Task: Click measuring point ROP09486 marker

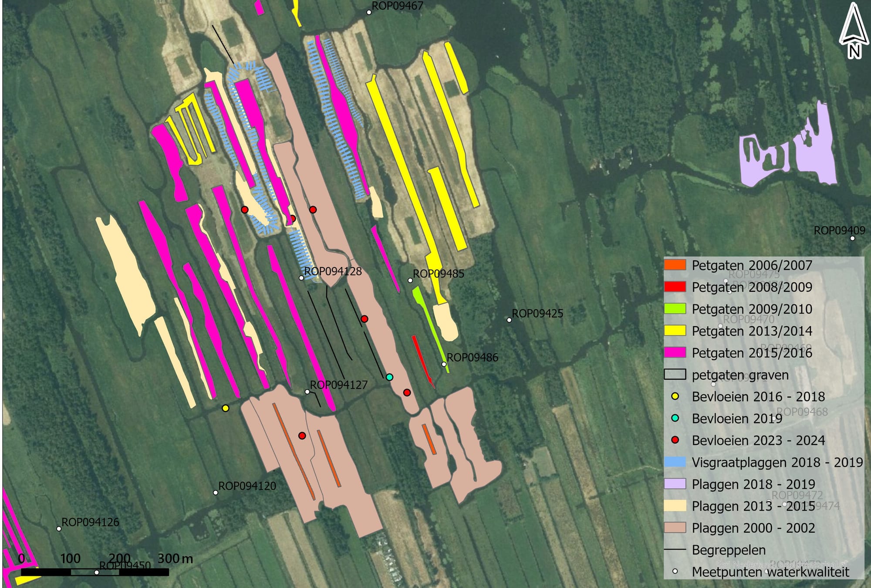Action: (444, 364)
